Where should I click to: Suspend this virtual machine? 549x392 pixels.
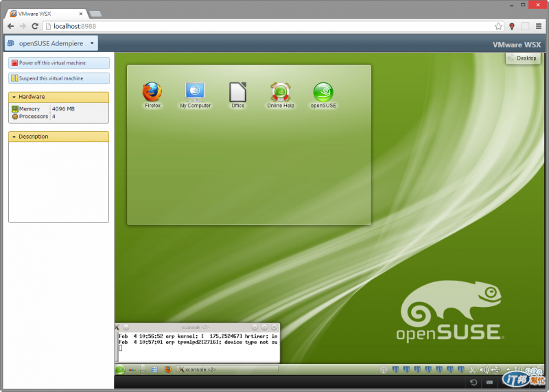(x=59, y=78)
